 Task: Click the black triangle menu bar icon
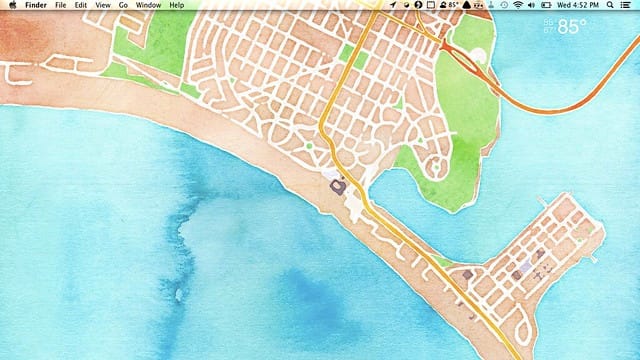coord(466,5)
